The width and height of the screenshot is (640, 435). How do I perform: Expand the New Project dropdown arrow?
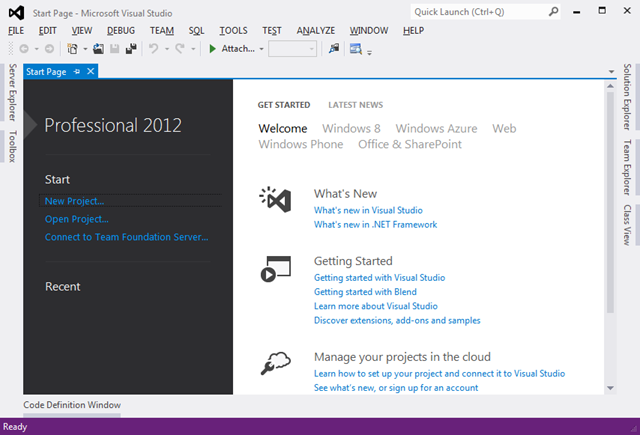pyautogui.click(x=85, y=49)
